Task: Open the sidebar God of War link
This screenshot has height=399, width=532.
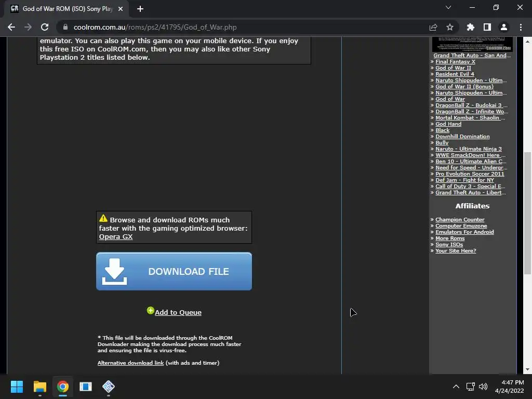Action: [450, 99]
